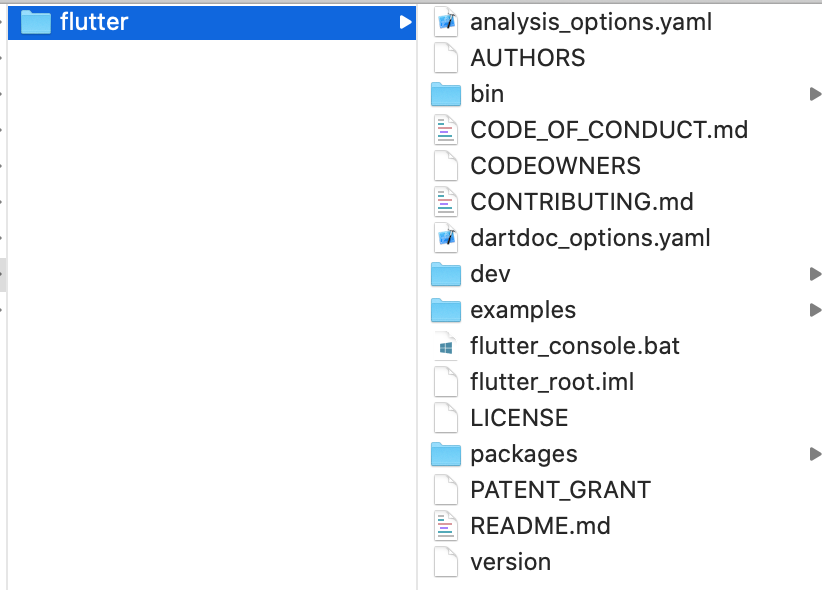822x590 pixels.
Task: Click the PATENT_GRANT file icon
Action: pyautogui.click(x=446, y=490)
